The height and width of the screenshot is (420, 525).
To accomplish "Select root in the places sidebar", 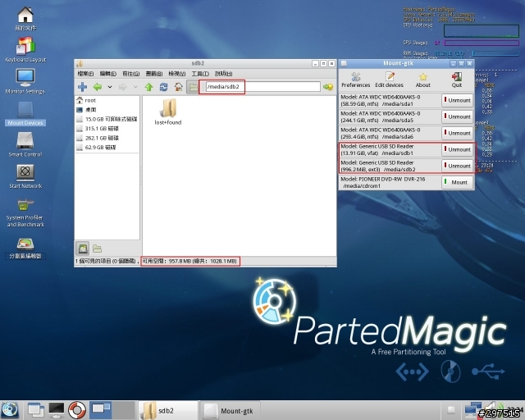I will click(107, 100).
